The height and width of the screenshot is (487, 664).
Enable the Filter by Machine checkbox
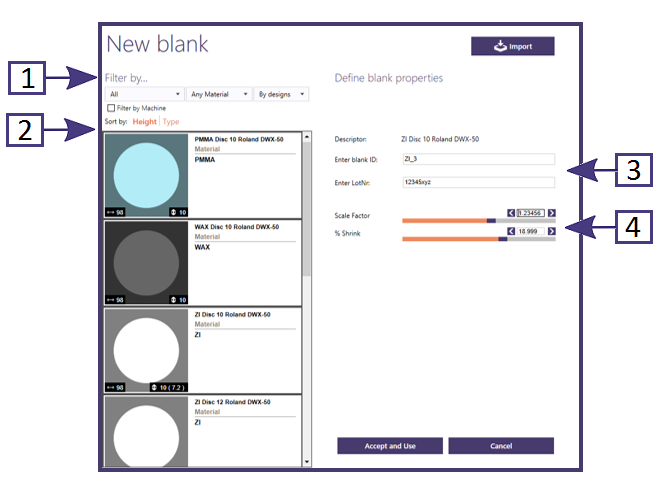tap(111, 108)
